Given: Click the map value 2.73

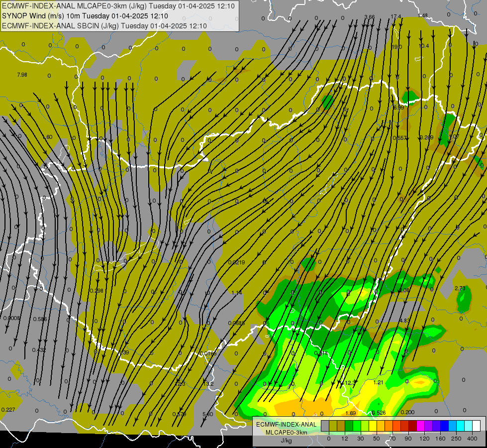Looking at the screenshot, I should (x=460, y=289).
